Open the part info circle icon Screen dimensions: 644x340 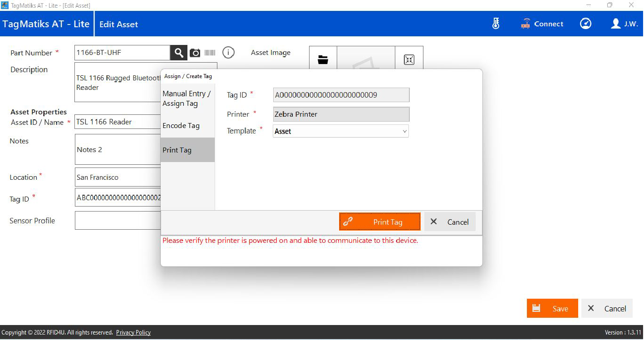point(228,53)
